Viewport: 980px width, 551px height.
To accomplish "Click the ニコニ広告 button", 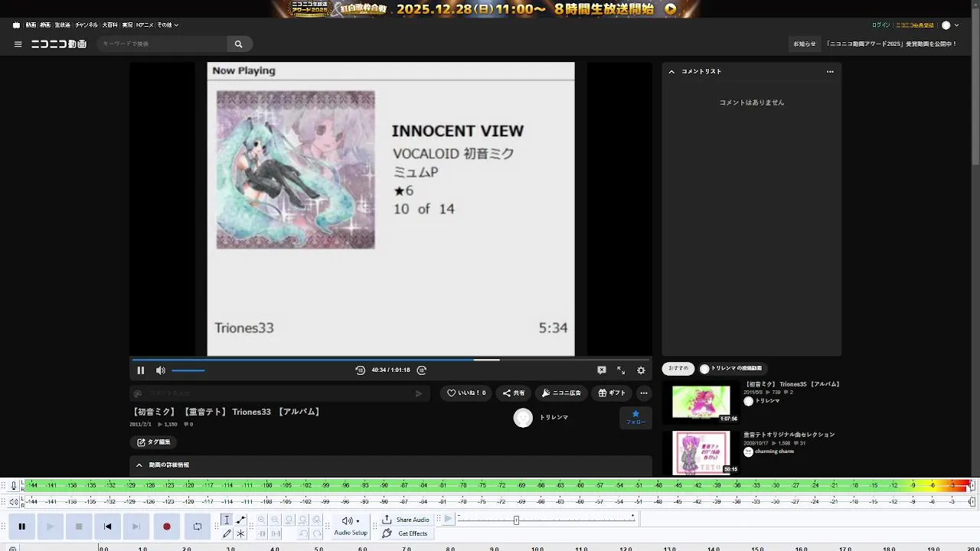I will (x=561, y=393).
